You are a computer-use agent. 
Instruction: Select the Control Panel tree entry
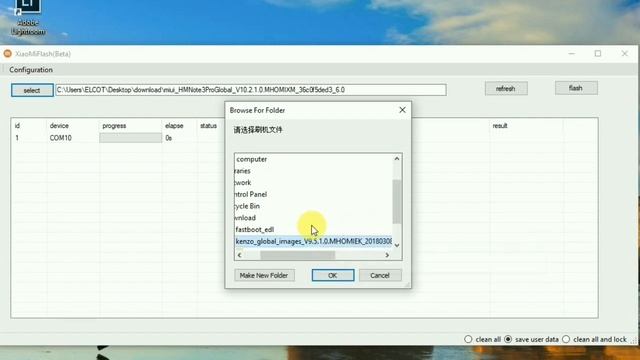click(251, 194)
